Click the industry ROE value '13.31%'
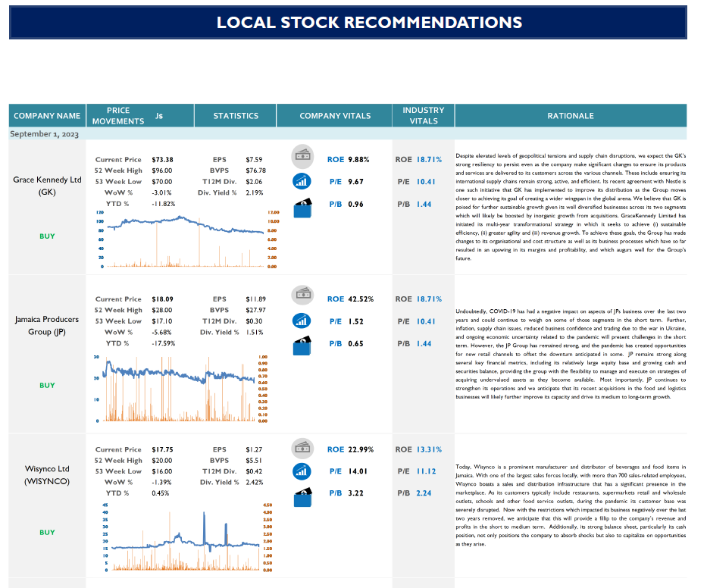Viewport: 707px width, 588px height. [429, 449]
